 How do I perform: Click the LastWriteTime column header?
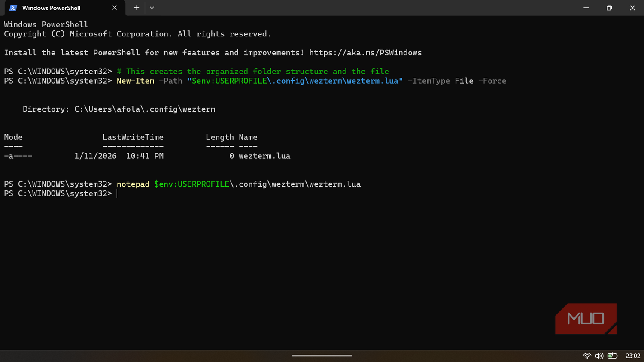[x=133, y=137]
